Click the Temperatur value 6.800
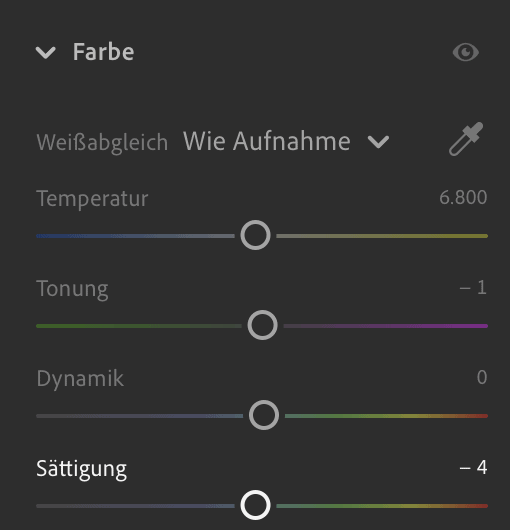 463,197
